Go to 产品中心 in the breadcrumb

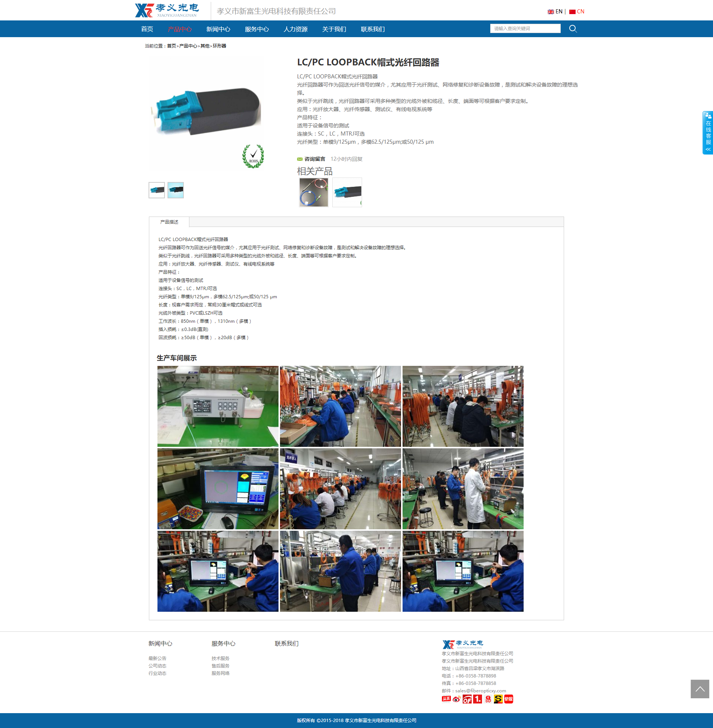(188, 46)
